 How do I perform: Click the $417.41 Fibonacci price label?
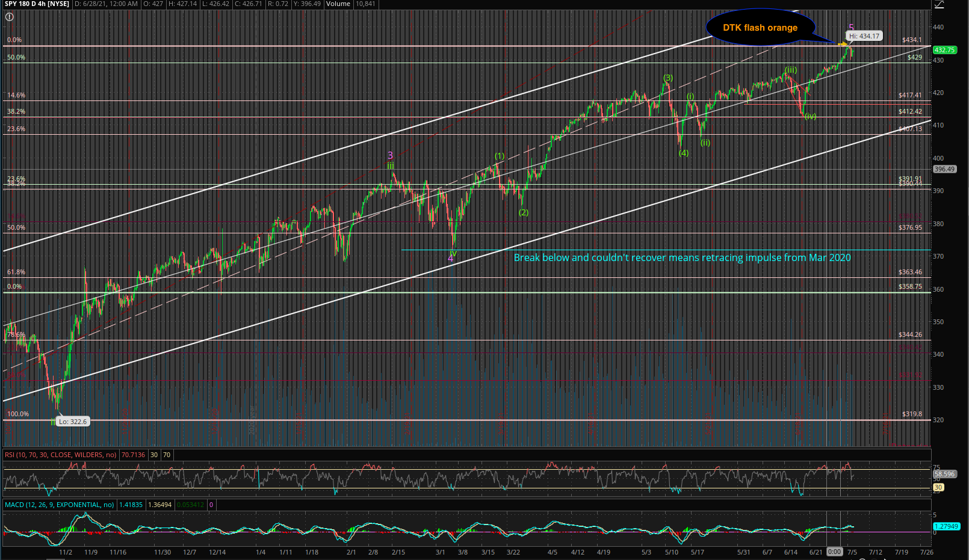coord(910,95)
